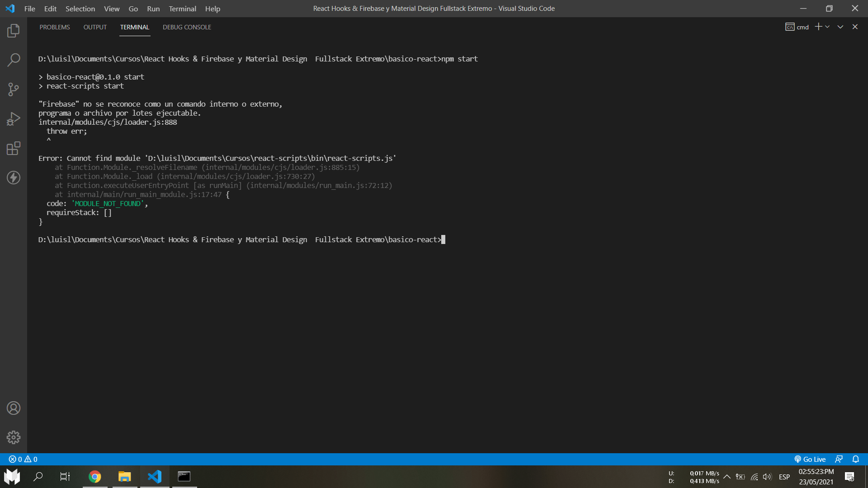The image size is (868, 488).
Task: Click the internal/modules/cjs/loader.js:888 path
Action: point(108,122)
